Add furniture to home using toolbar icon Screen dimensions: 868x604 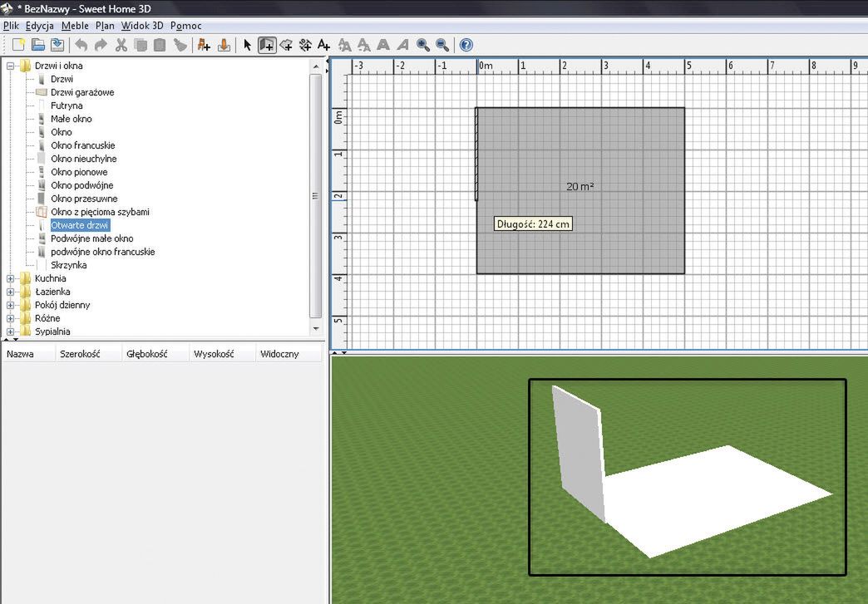pos(204,45)
